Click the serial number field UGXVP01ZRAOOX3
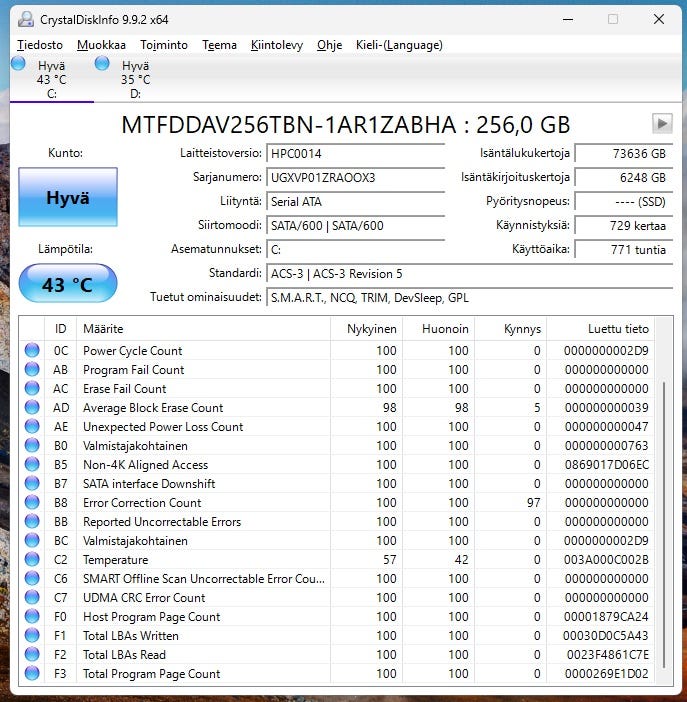Screen dimensions: 687x702 click(356, 177)
